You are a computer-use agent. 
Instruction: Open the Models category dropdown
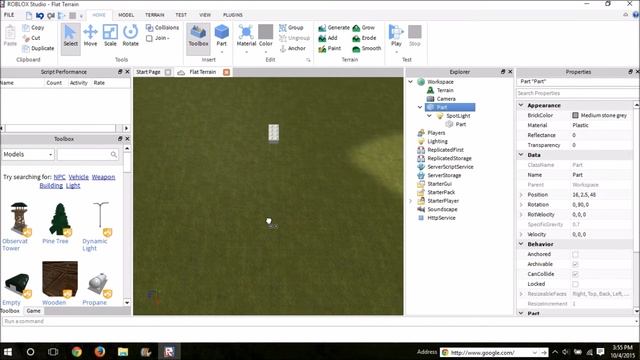(28, 154)
